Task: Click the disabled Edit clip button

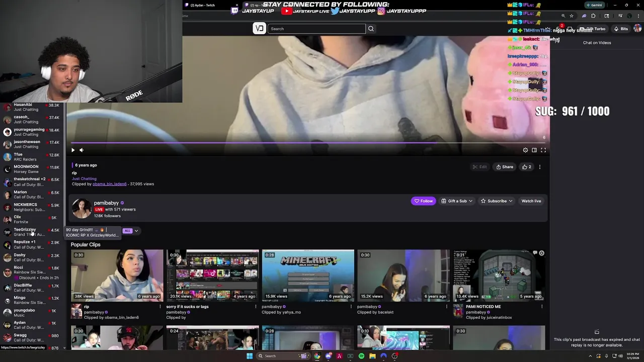Action: click(479, 167)
